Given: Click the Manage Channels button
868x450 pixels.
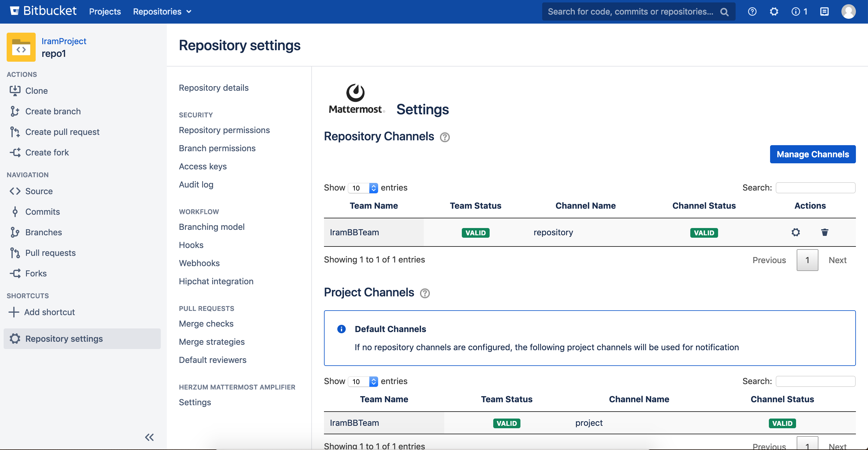Looking at the screenshot, I should click(812, 154).
